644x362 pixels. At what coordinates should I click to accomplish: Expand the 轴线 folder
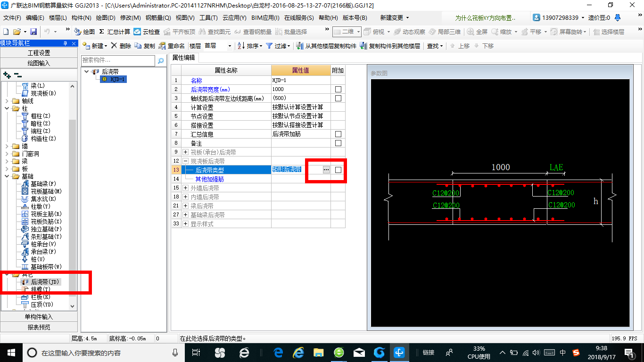click(x=7, y=101)
